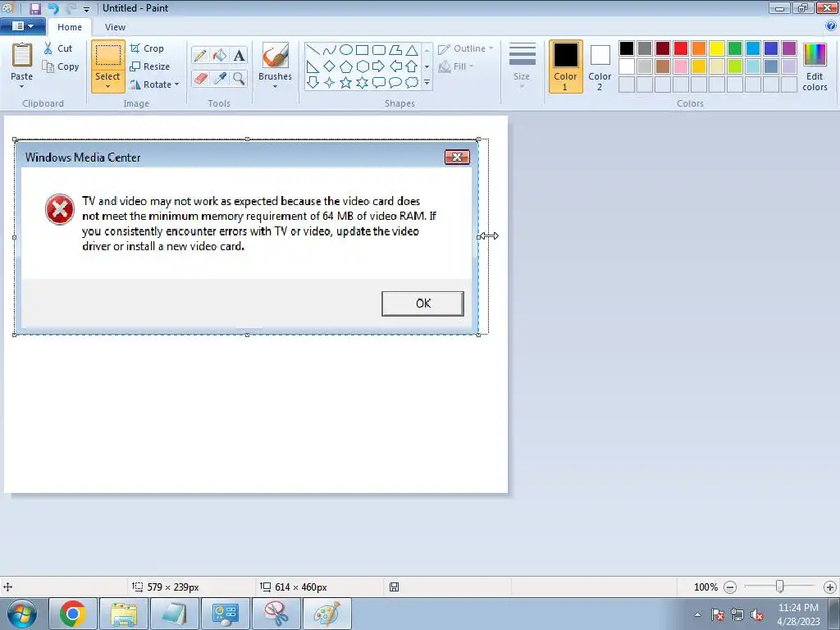Open the Paint Help question mark icon
Viewport: 840px width, 630px height.
(831, 25)
